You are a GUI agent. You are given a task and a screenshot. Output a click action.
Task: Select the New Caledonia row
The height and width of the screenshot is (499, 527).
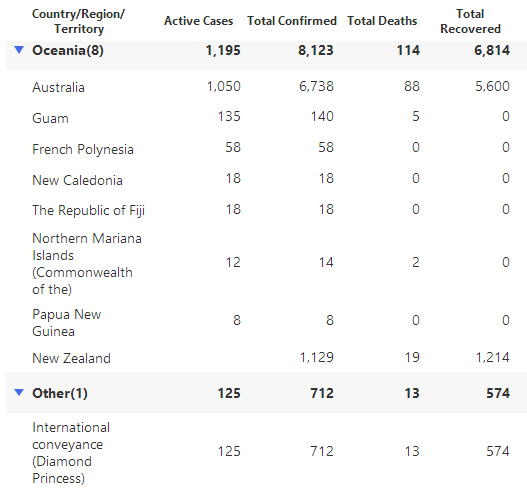tap(266, 179)
